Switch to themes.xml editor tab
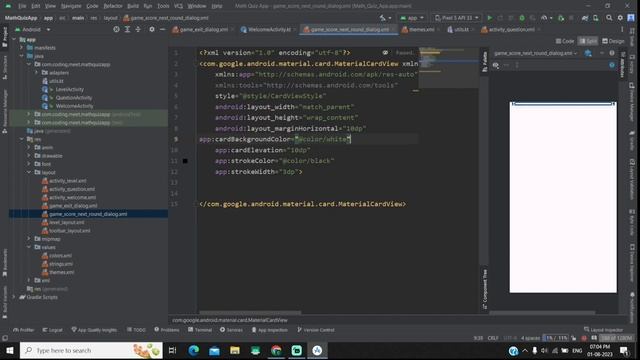640x360 pixels. click(420, 29)
